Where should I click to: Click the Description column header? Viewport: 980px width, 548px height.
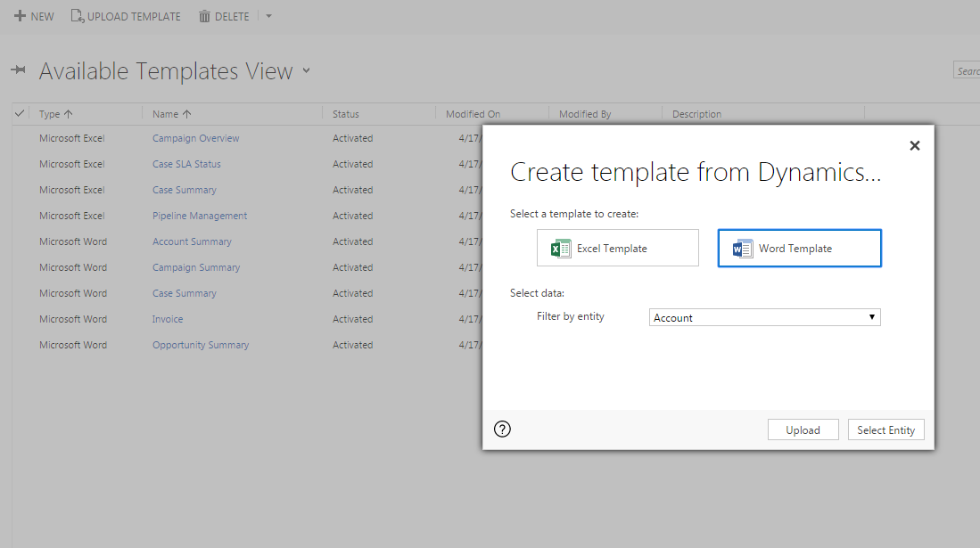click(696, 114)
